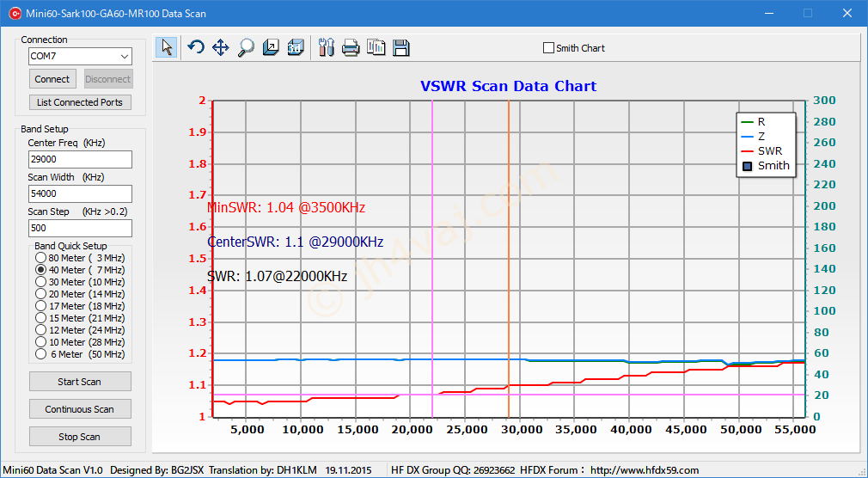Choose the move/pan chart tool
868x478 pixels.
tap(220, 47)
